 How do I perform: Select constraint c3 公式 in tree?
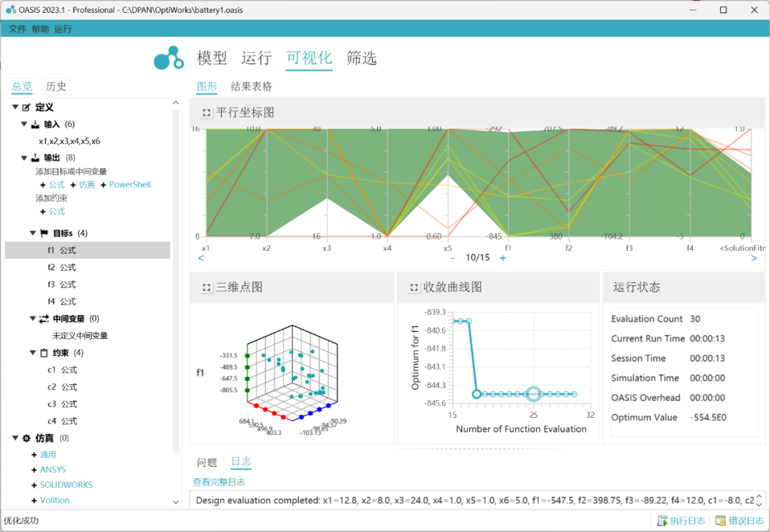pyautogui.click(x=62, y=404)
